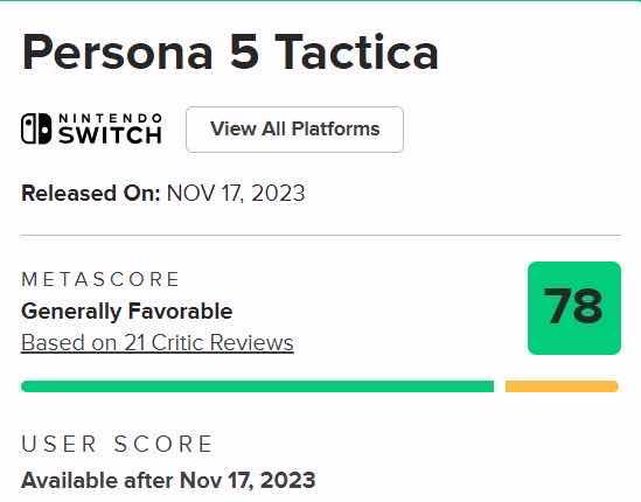Click the horizontal divider below the release date
Screen dimensions: 641x502
point(320,236)
